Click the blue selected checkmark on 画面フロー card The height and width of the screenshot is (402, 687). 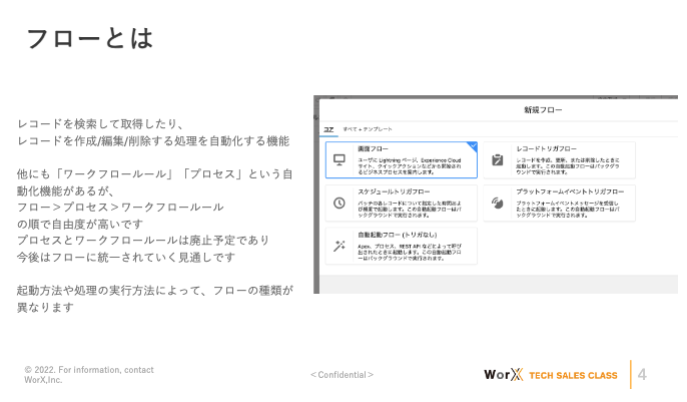(x=473, y=146)
